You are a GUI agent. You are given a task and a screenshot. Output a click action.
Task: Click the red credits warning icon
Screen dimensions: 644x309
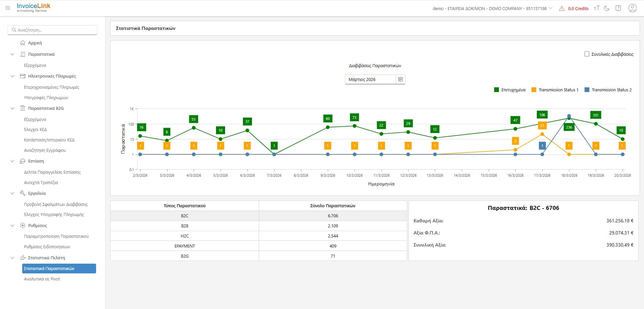[562, 9]
